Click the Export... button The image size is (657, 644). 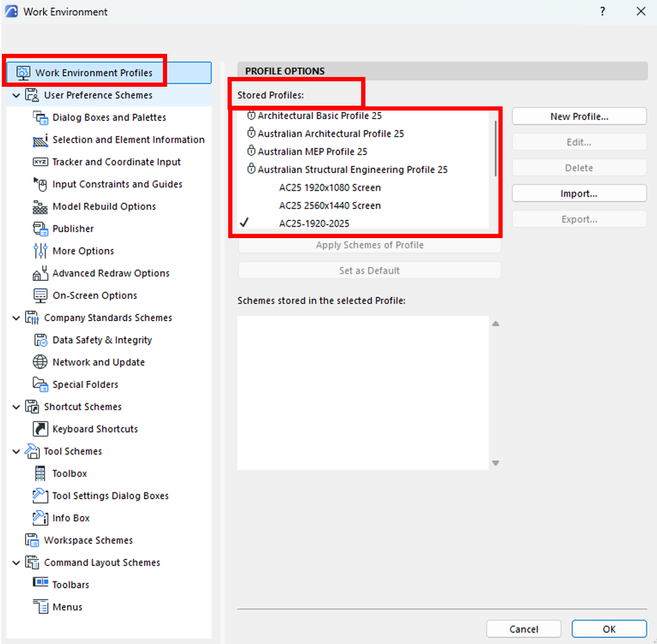579,219
